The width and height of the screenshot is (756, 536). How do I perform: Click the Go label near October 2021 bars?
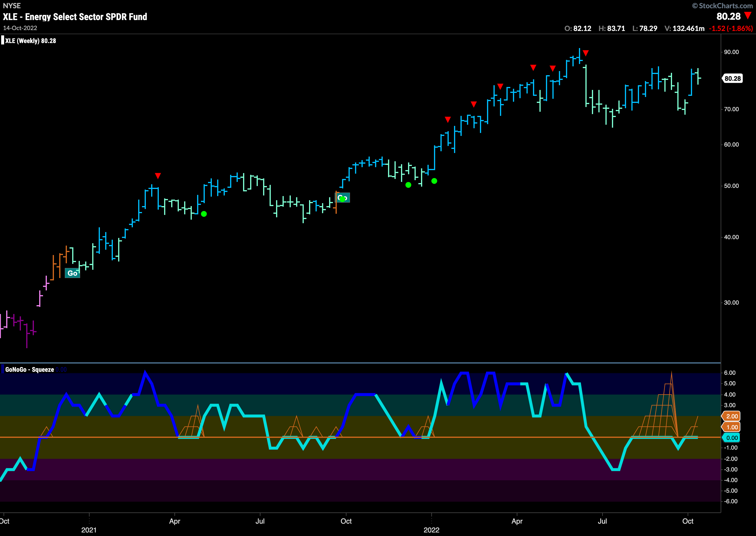point(343,198)
